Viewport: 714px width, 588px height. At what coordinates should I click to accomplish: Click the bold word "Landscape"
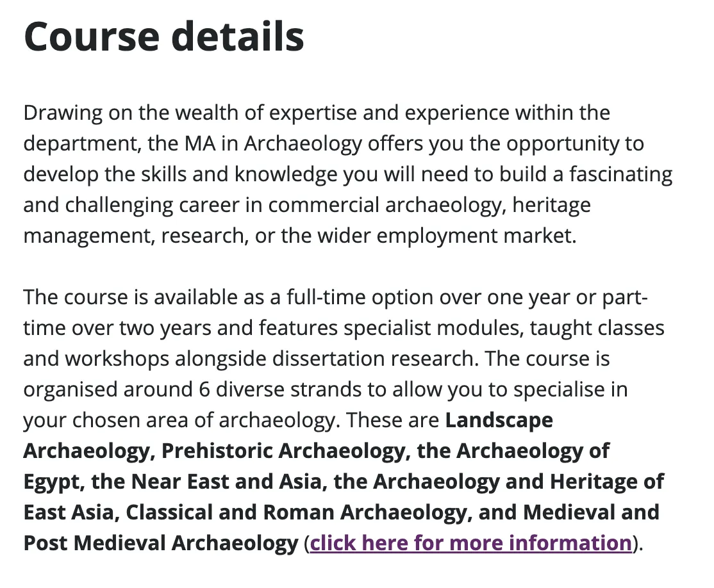(499, 420)
